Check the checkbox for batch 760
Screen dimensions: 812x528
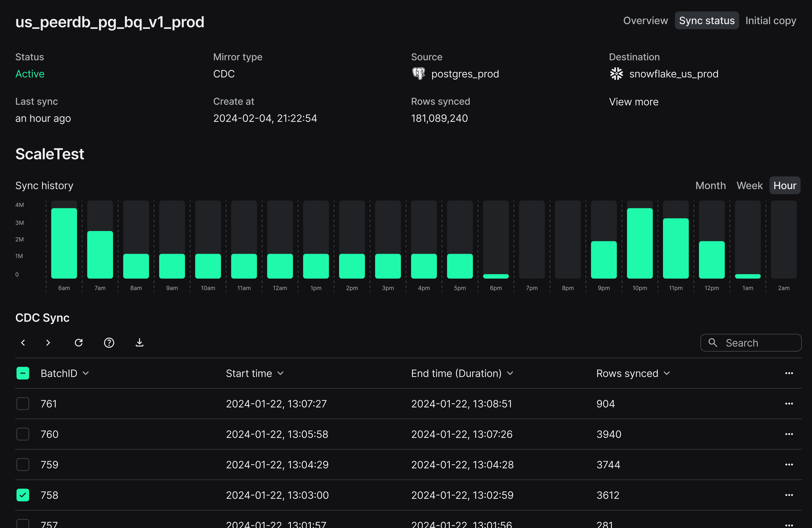(x=22, y=434)
